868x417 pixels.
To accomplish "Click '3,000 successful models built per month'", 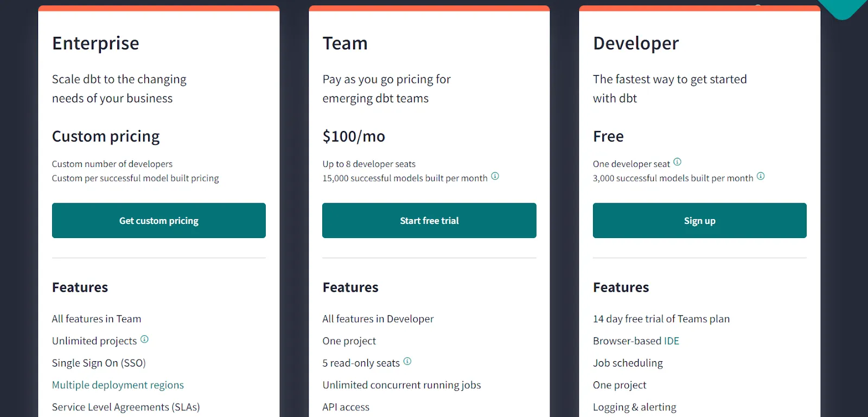I will (673, 178).
